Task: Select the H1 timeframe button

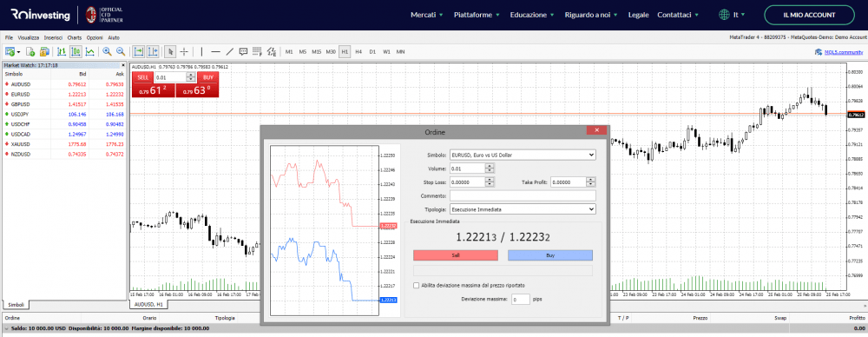Action: click(345, 51)
